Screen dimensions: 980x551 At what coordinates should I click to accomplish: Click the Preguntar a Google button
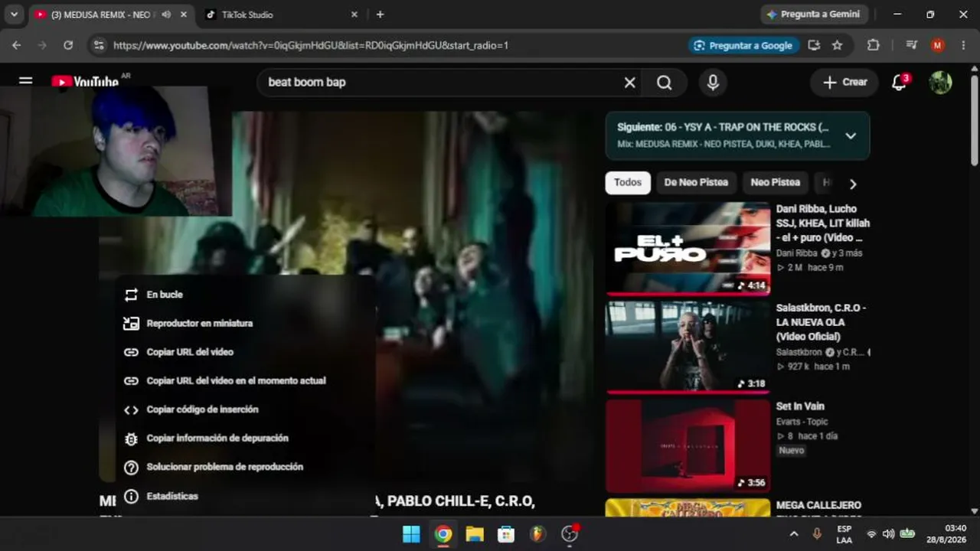click(743, 45)
